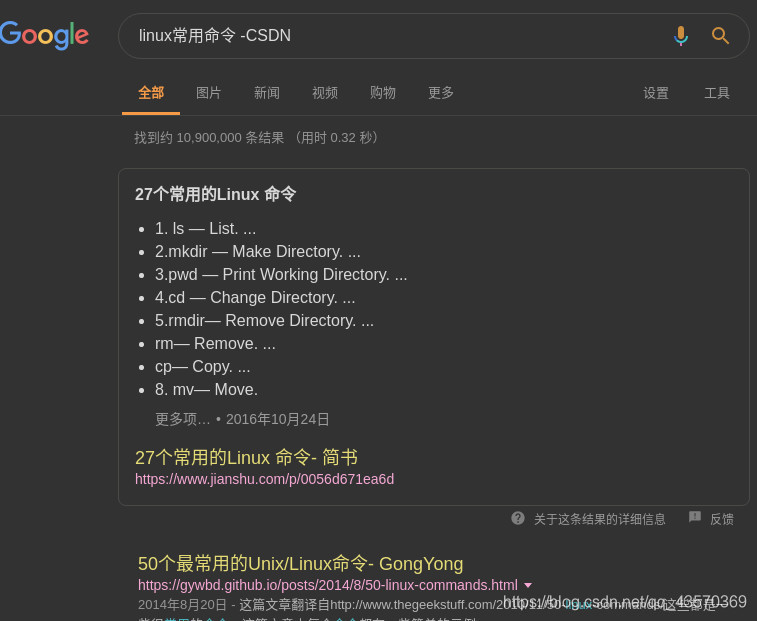Open the 50个最常用的Unix/Linux命令- GongYong result

click(300, 564)
